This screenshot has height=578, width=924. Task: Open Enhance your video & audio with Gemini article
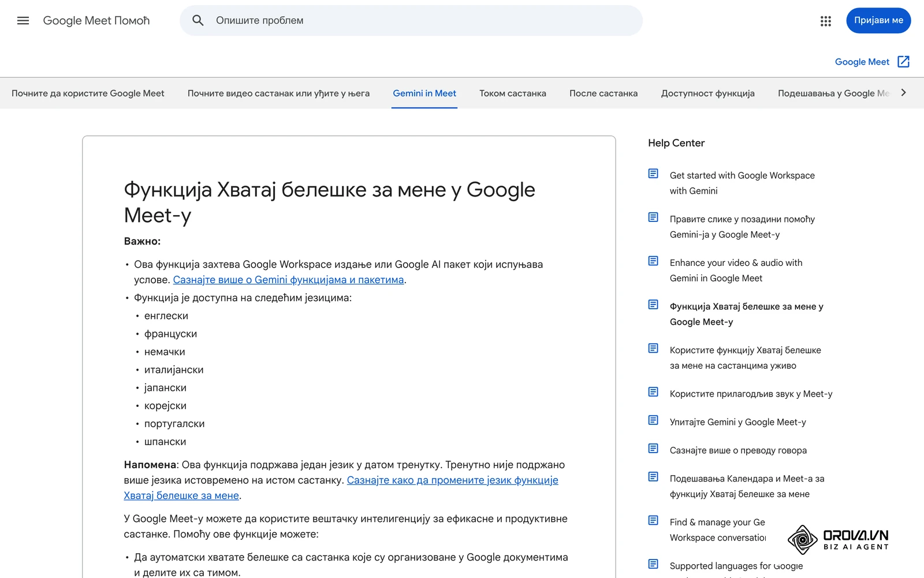click(x=736, y=271)
